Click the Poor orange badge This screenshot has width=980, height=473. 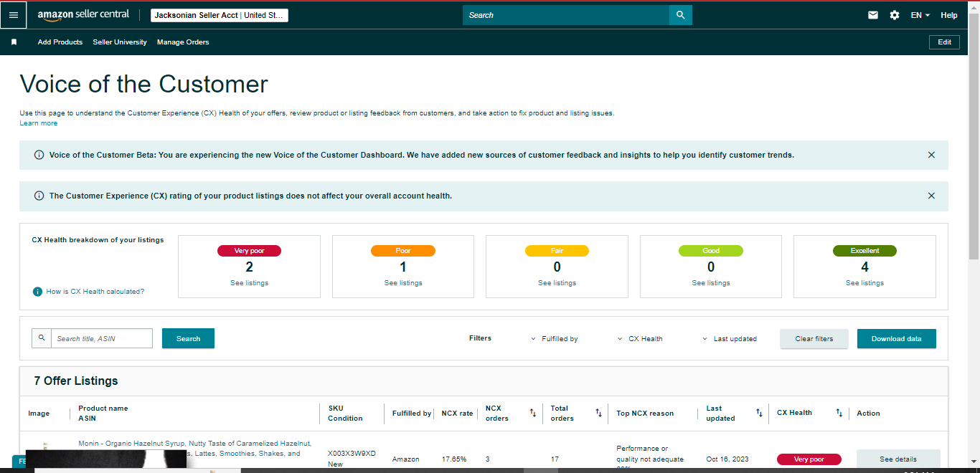[403, 251]
